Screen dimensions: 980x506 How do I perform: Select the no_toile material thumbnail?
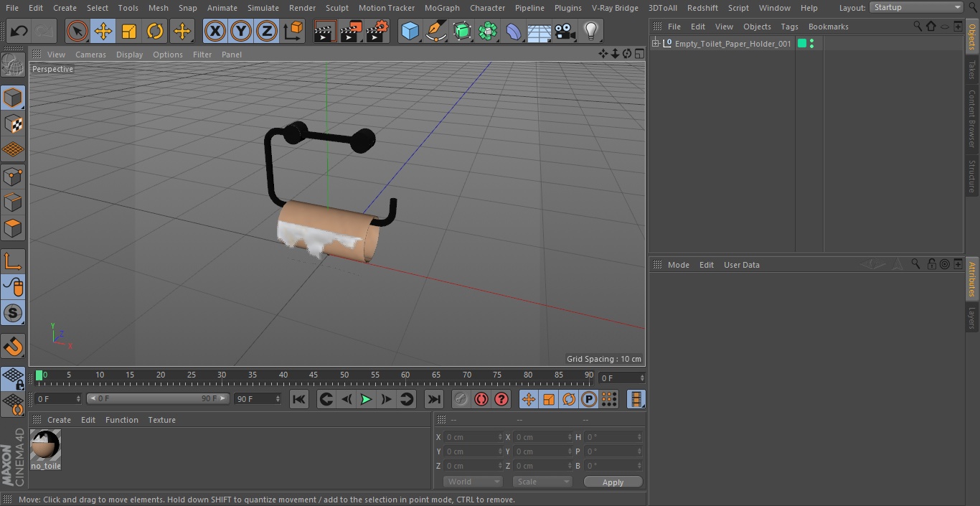(x=46, y=446)
